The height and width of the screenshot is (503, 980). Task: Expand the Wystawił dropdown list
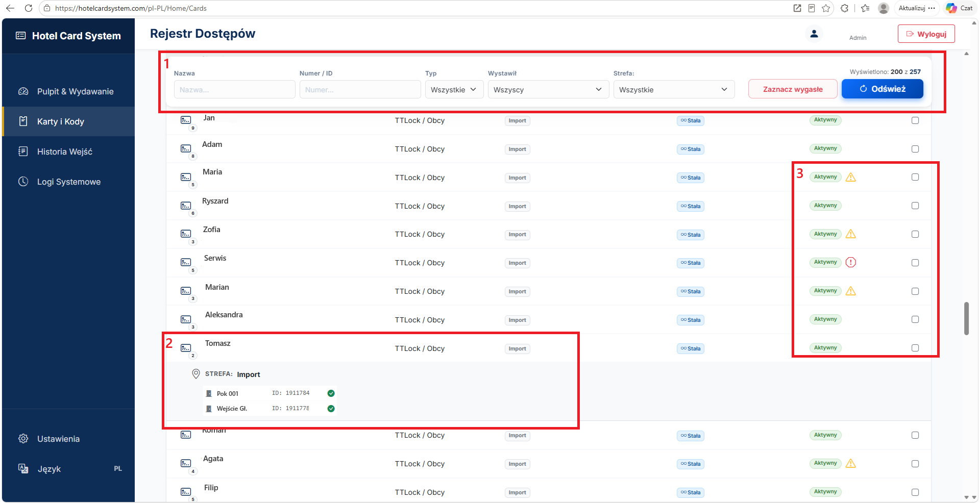(x=548, y=89)
